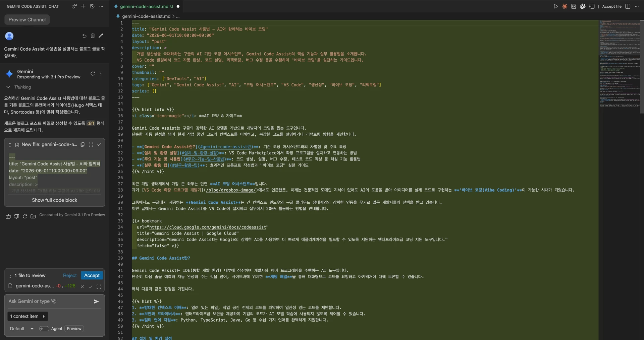The height and width of the screenshot is (340, 644).
Task: Click Accept file in the editor toolbar
Action: pyautogui.click(x=612, y=6)
